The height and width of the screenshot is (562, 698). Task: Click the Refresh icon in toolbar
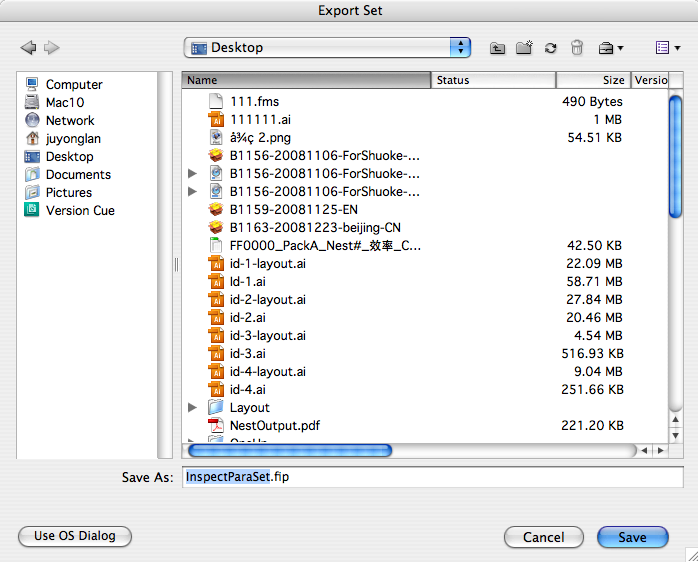tap(550, 48)
